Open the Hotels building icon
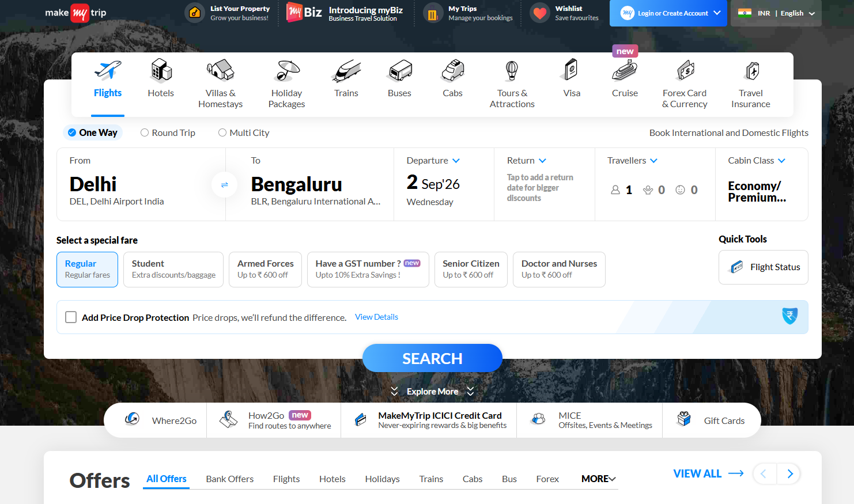The image size is (854, 504). click(x=161, y=71)
